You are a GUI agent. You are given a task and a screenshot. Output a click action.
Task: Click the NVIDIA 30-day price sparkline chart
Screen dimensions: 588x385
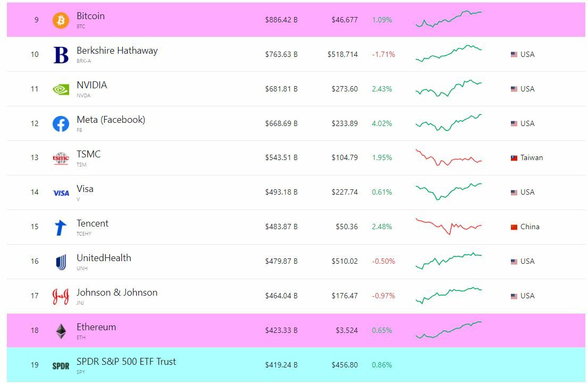point(448,88)
